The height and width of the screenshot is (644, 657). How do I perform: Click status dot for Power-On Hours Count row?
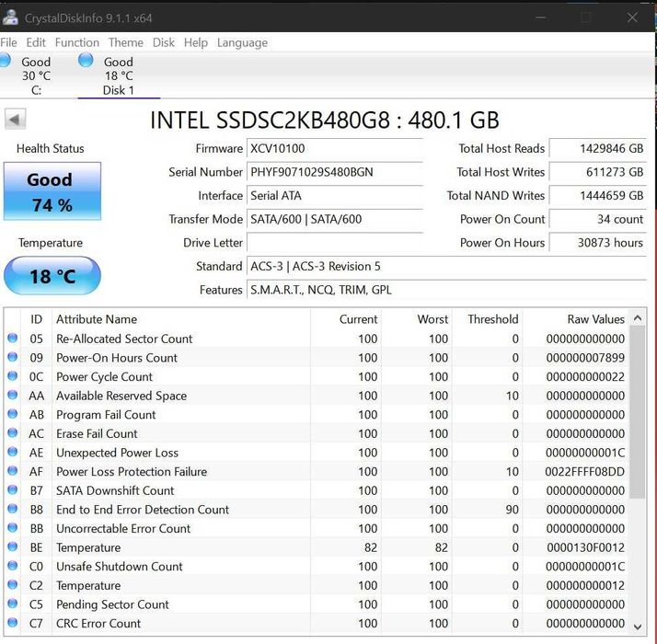13,357
